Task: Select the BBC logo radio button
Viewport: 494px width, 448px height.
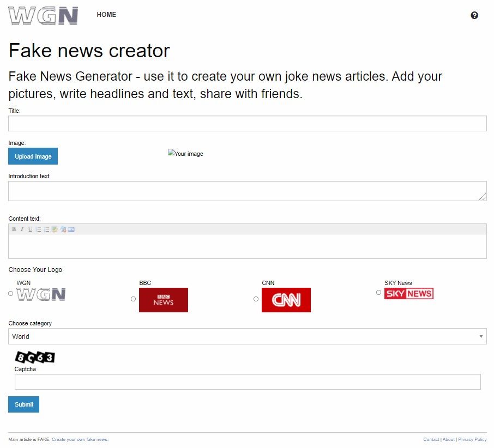Action: pos(133,299)
